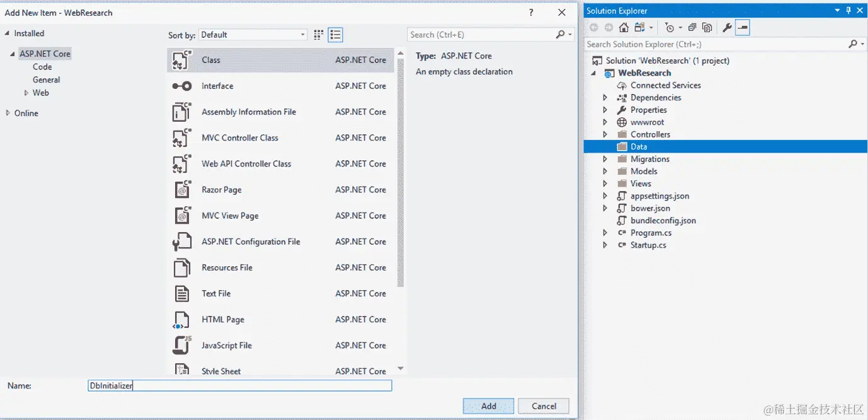Click Solution Explorer Forward navigation icon
The image size is (868, 420).
click(x=608, y=27)
